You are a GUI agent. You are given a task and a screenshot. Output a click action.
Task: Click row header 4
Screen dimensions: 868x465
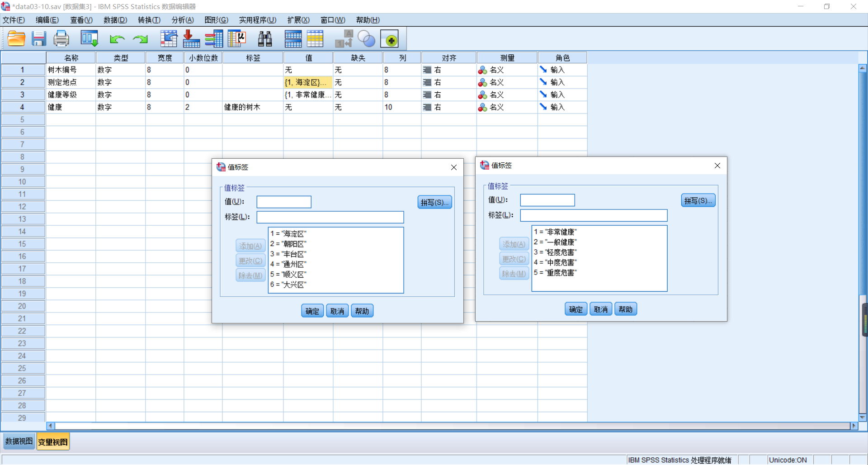[23, 107]
